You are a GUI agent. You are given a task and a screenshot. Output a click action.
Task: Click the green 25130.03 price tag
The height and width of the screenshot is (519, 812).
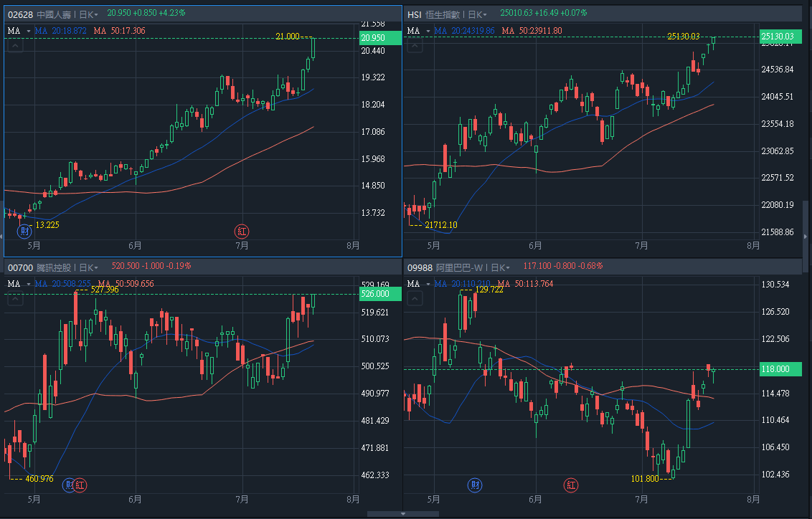[x=780, y=37]
